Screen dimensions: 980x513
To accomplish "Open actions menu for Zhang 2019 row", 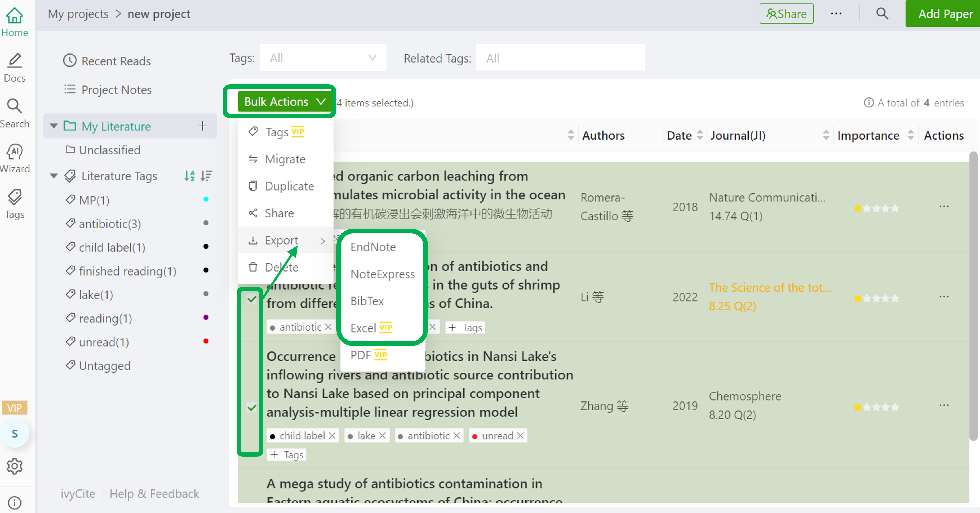I will tap(944, 405).
